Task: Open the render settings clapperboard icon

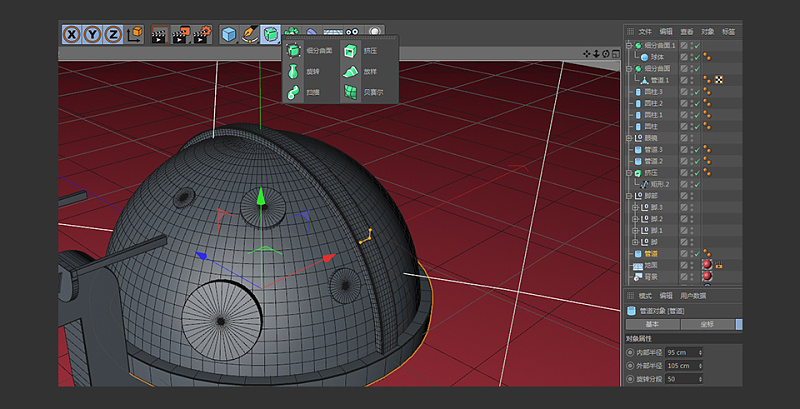Action: [203, 34]
